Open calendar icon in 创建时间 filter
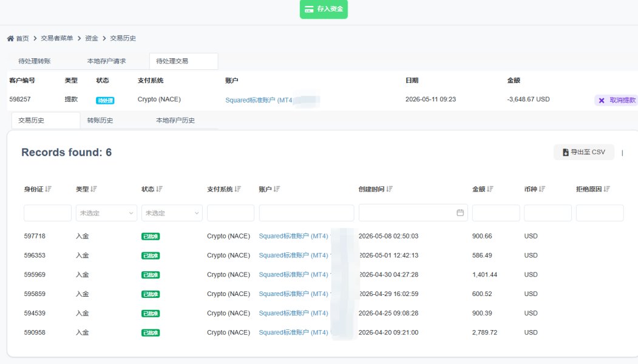Image resolution: width=638 pixels, height=364 pixels. (x=460, y=213)
